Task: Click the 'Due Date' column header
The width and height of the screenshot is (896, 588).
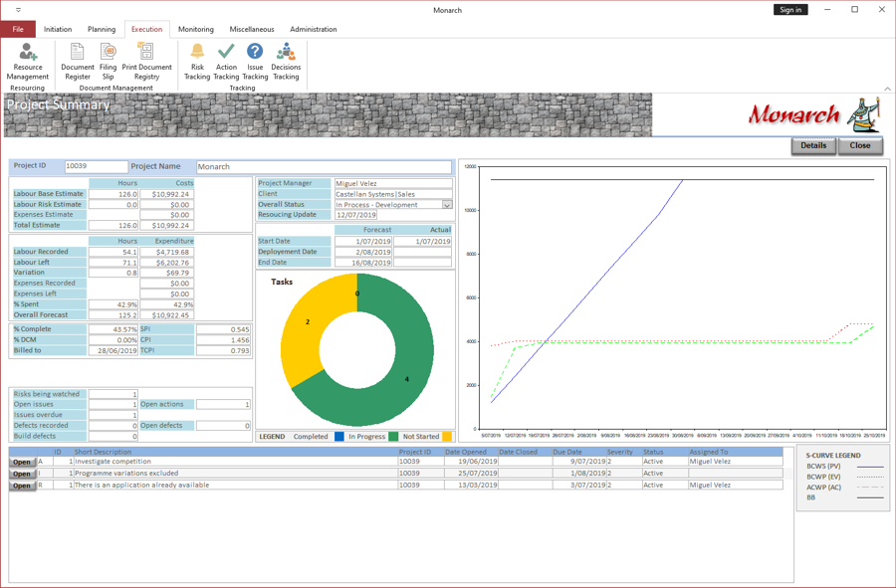Action: pyautogui.click(x=567, y=452)
